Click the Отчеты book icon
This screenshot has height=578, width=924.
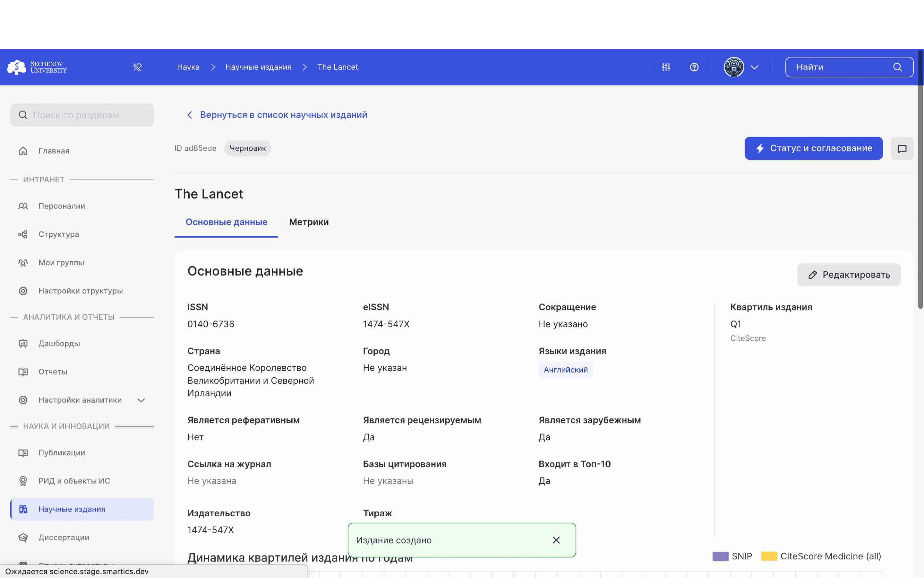(23, 372)
